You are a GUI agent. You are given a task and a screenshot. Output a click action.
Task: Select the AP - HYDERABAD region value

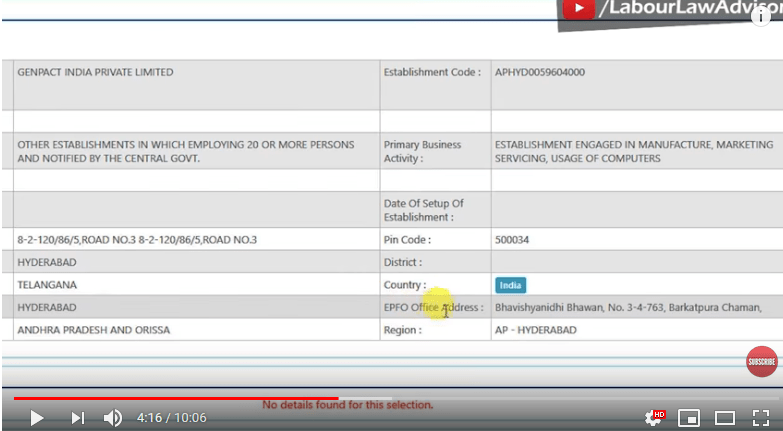pyautogui.click(x=536, y=330)
